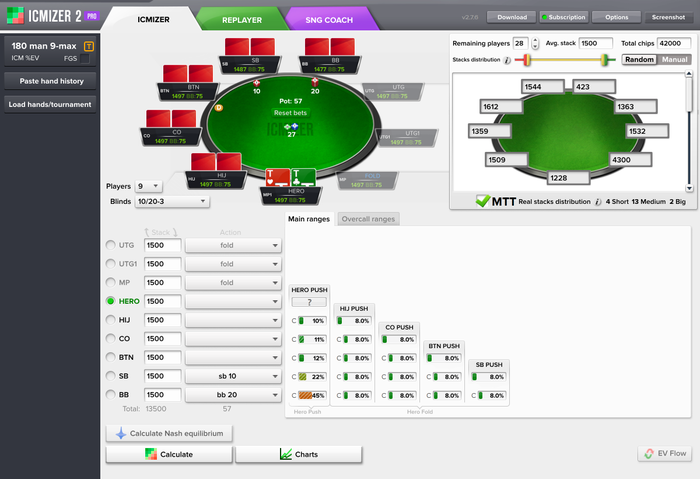Open the HERO action dropdown
700x479 pixels.
(233, 301)
